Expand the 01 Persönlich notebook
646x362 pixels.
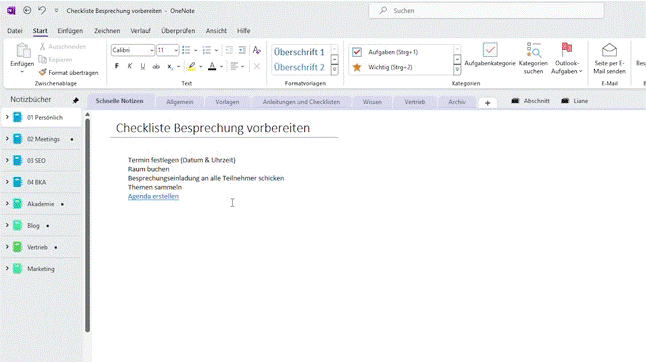(x=7, y=117)
